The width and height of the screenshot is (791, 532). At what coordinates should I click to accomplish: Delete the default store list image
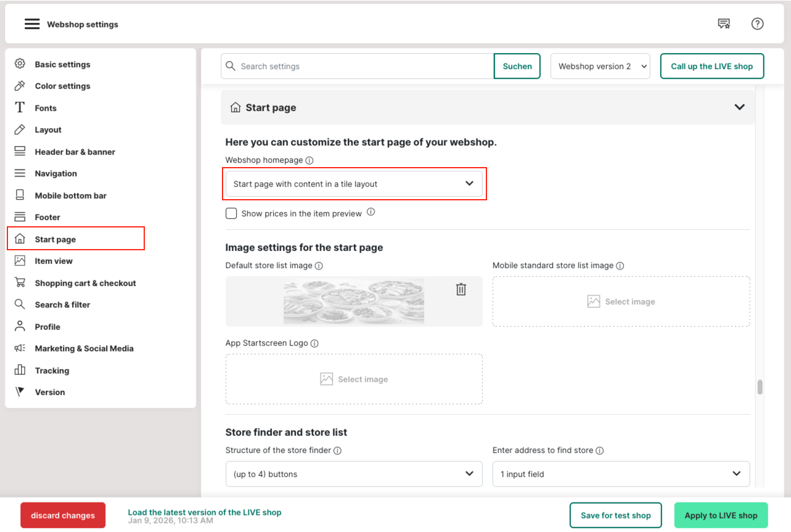(x=461, y=289)
